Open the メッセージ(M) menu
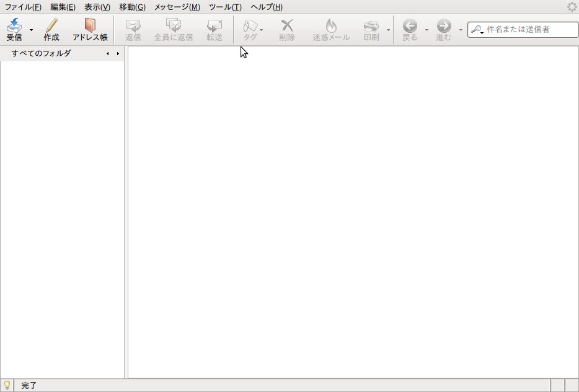This screenshot has height=392, width=579. coord(177,7)
